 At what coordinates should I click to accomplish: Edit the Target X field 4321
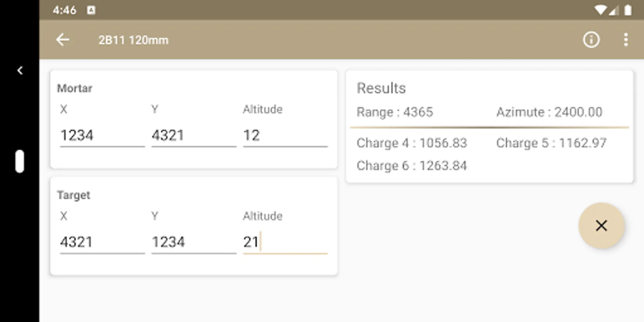click(102, 243)
